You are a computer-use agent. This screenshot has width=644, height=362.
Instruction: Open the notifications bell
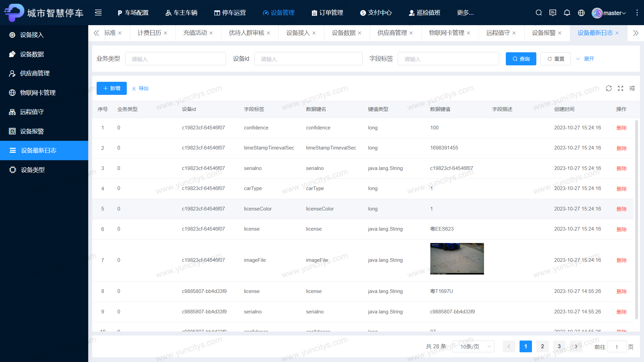coord(567,13)
